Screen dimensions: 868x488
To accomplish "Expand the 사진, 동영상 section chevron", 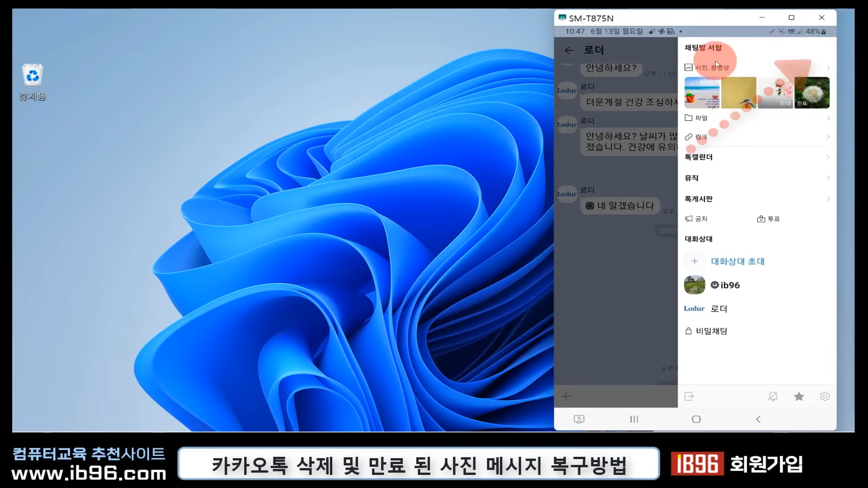I will pyautogui.click(x=828, y=67).
